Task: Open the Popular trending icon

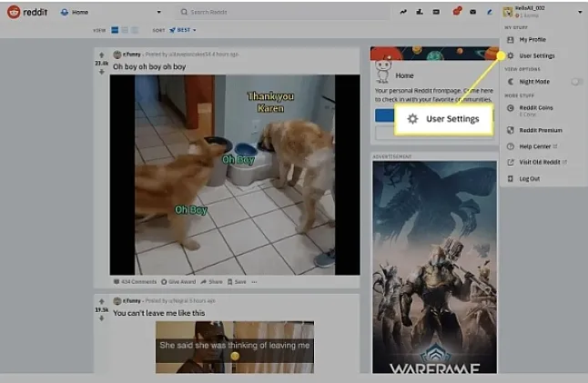Action: [403, 12]
